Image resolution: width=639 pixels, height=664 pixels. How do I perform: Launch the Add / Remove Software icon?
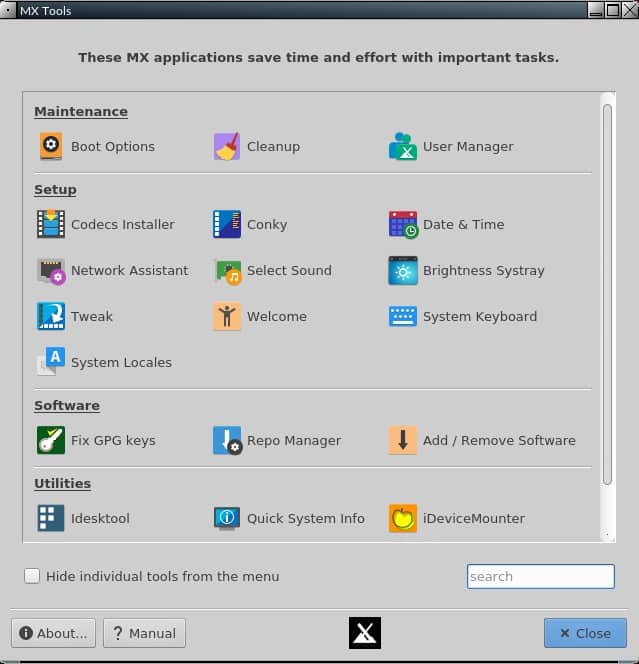pyautogui.click(x=403, y=440)
